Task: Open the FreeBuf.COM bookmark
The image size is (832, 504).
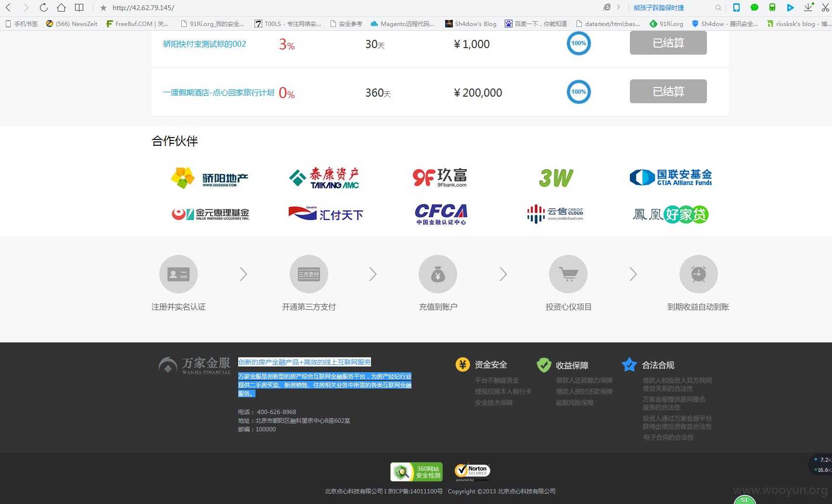Action: point(138,24)
